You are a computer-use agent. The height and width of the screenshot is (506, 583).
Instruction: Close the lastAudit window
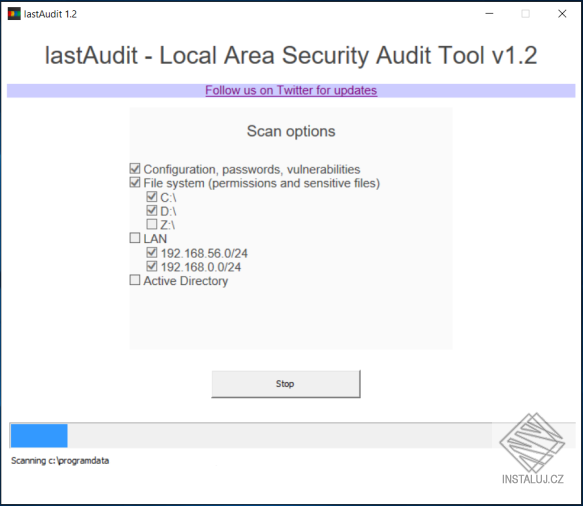point(562,14)
